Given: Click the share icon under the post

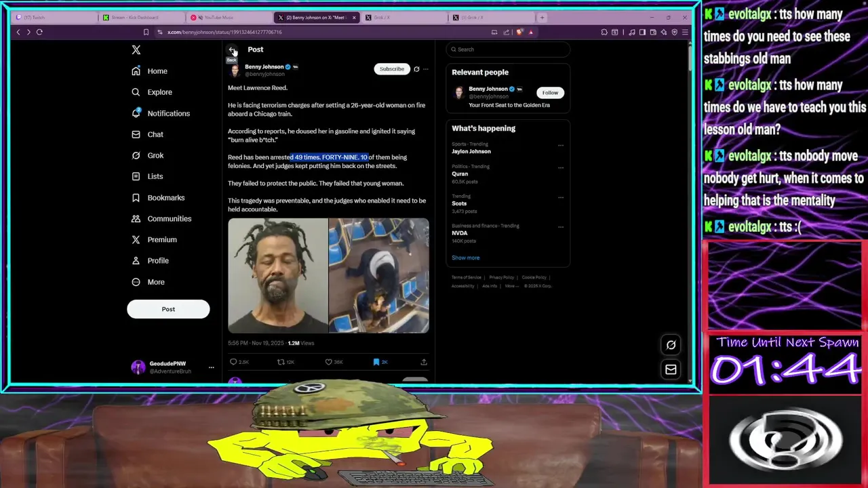Looking at the screenshot, I should point(424,362).
